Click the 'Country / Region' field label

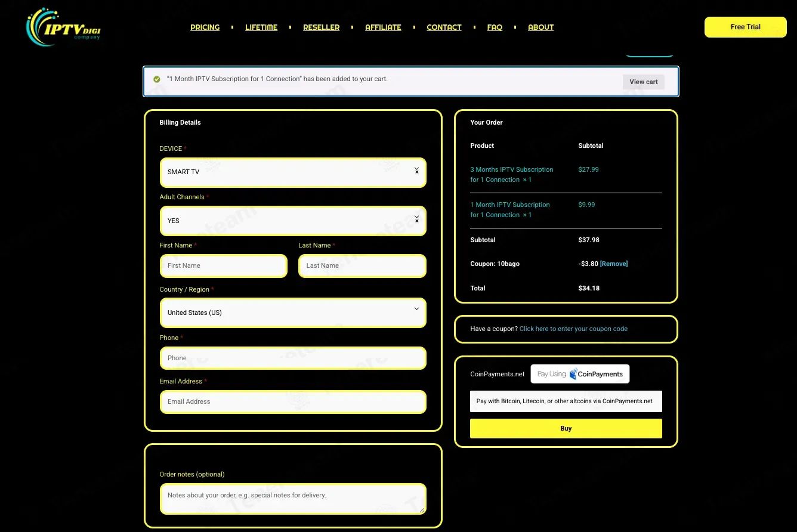184,289
